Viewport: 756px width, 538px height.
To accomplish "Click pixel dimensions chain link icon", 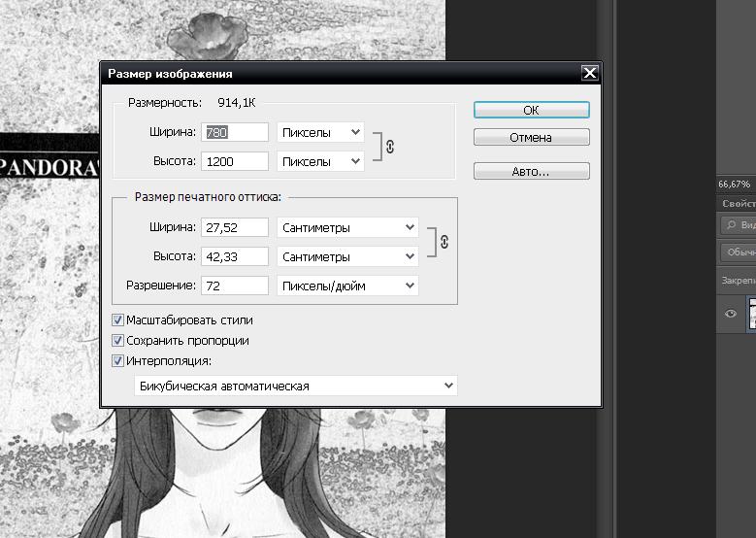I will pos(390,147).
